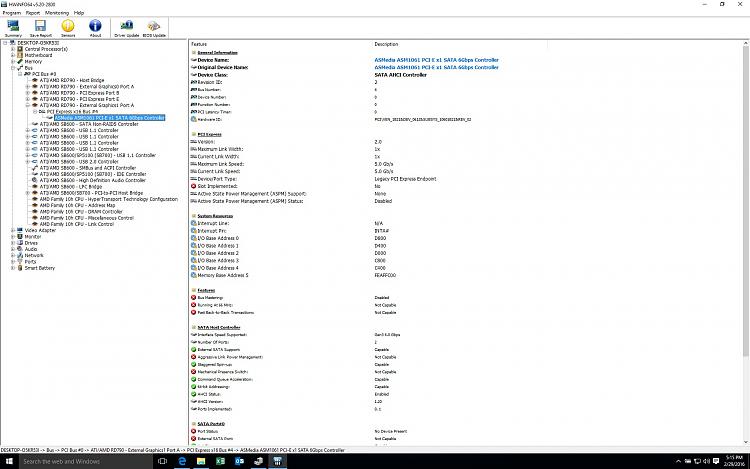Click the BIOS Update toolbar icon

(x=155, y=27)
